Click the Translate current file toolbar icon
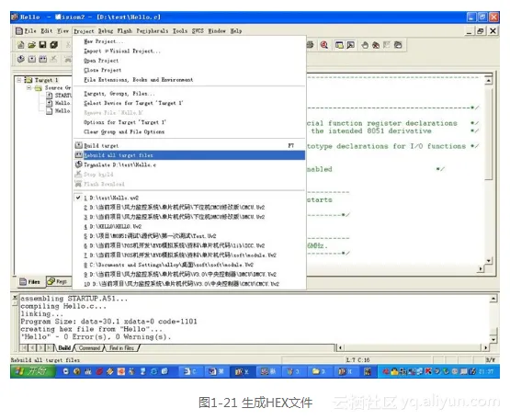The image size is (510, 420). (21, 59)
